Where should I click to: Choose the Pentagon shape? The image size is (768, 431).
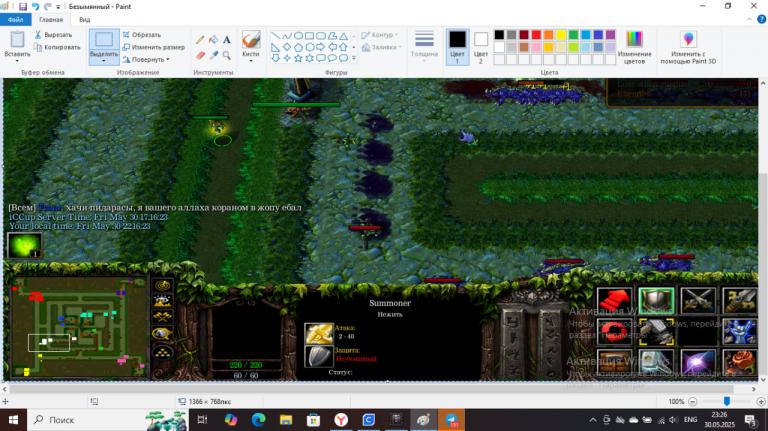click(x=298, y=47)
